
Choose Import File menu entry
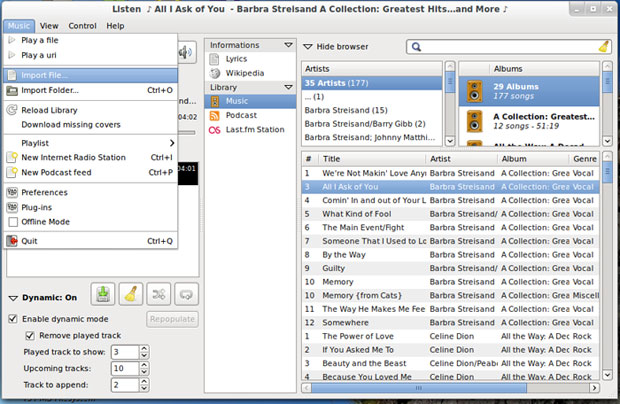91,75
